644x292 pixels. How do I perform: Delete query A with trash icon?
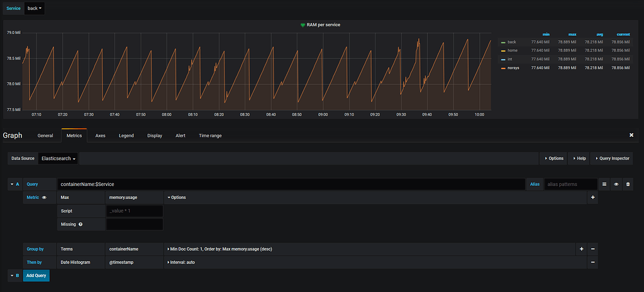click(628, 184)
